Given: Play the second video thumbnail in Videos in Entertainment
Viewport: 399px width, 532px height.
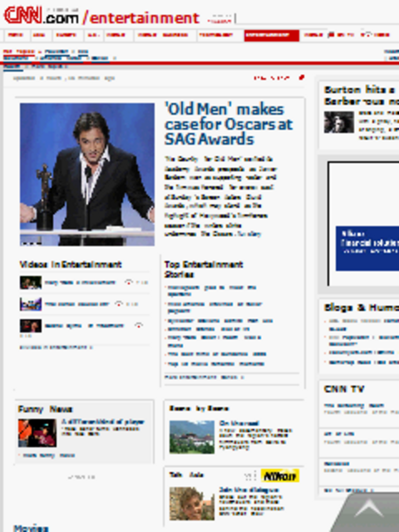Looking at the screenshot, I should (x=31, y=304).
